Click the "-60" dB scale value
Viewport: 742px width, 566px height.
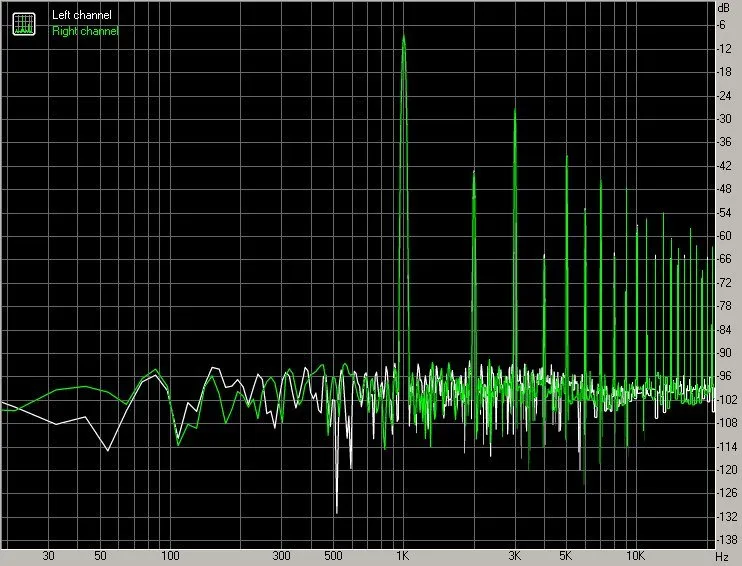(724, 236)
